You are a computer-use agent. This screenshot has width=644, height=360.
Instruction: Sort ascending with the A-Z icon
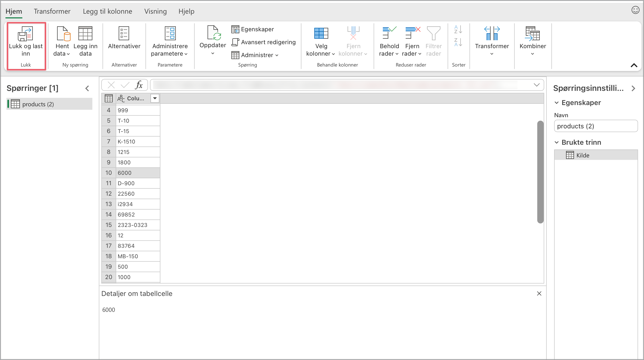(458, 30)
